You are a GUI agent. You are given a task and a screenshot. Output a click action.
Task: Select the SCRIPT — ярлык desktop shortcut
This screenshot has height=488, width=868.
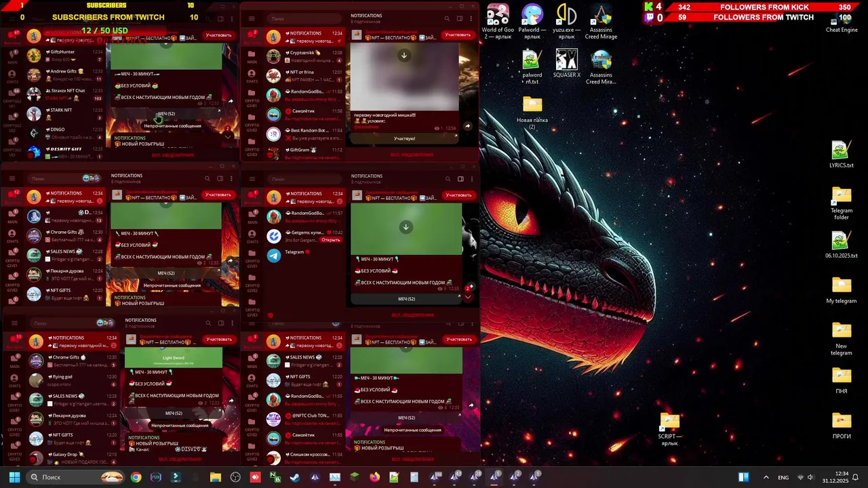(x=669, y=429)
